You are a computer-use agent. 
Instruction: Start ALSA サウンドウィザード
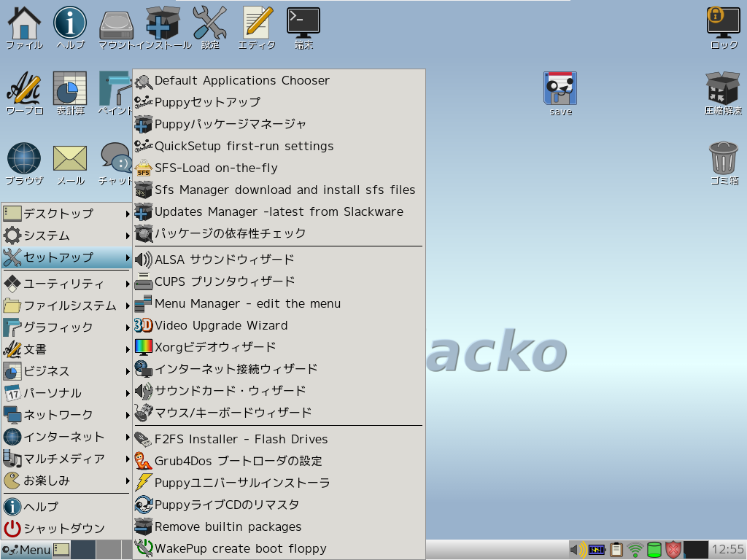point(279,260)
